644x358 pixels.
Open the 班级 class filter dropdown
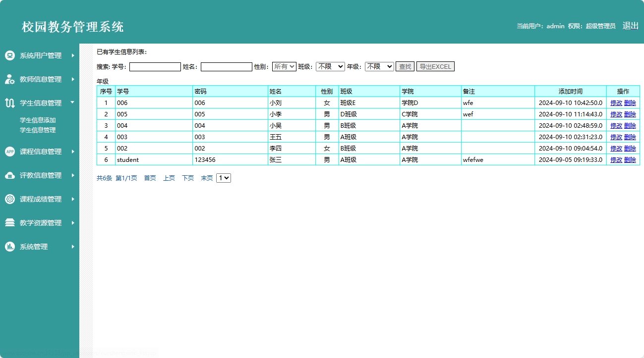(x=330, y=66)
